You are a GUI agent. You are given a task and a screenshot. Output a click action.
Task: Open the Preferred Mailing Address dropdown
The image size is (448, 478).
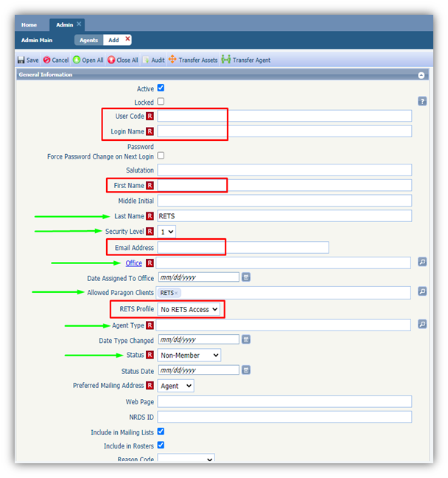pos(175,386)
